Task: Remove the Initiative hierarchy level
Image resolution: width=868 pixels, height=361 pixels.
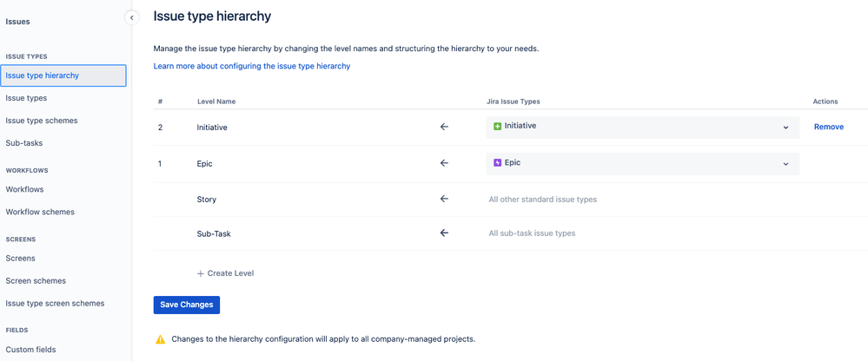Action: tap(828, 127)
